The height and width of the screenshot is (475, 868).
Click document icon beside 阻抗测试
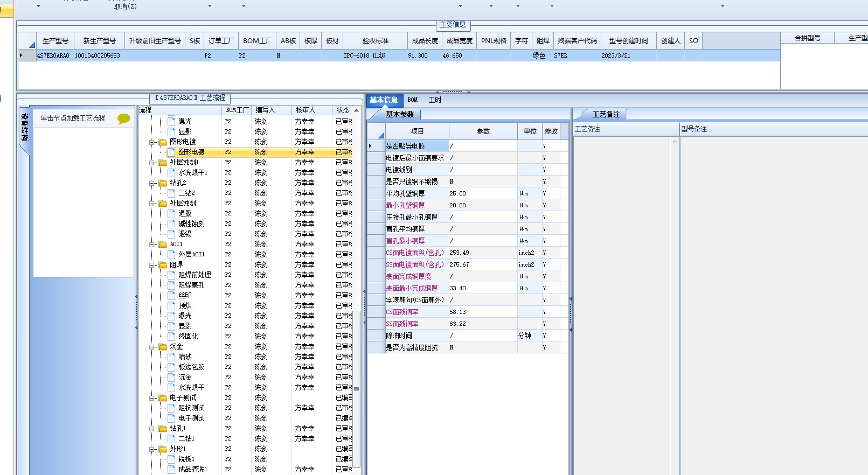pyautogui.click(x=171, y=408)
